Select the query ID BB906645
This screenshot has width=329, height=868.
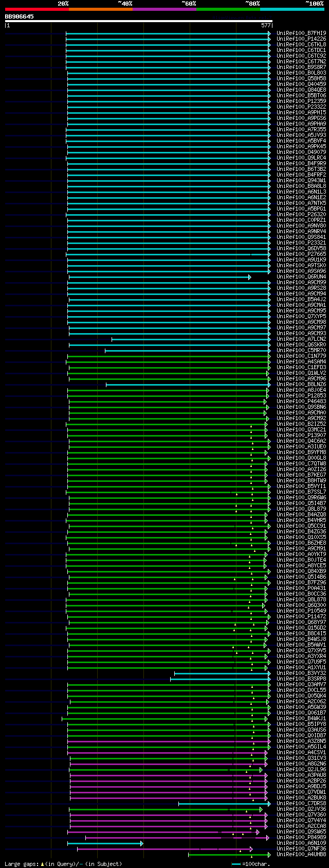tap(20, 16)
